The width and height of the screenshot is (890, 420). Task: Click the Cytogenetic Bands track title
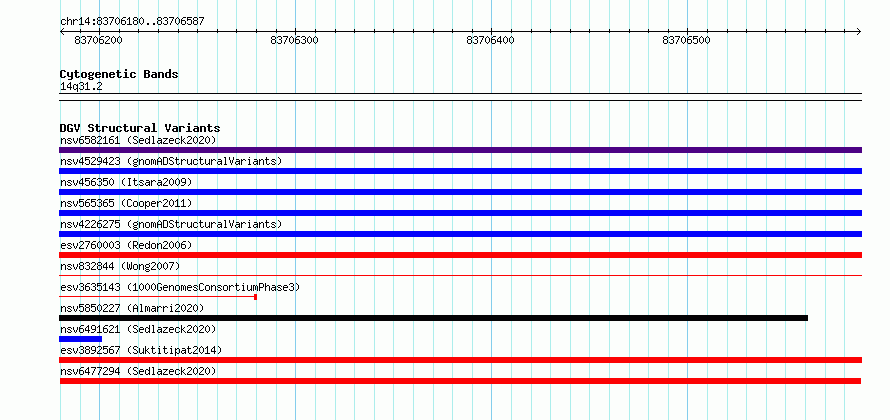tap(119, 74)
